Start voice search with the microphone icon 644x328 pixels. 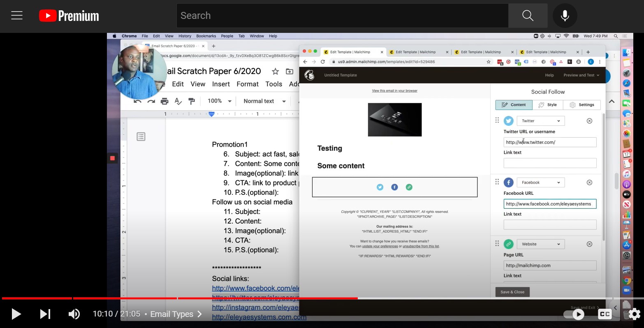[x=565, y=16]
